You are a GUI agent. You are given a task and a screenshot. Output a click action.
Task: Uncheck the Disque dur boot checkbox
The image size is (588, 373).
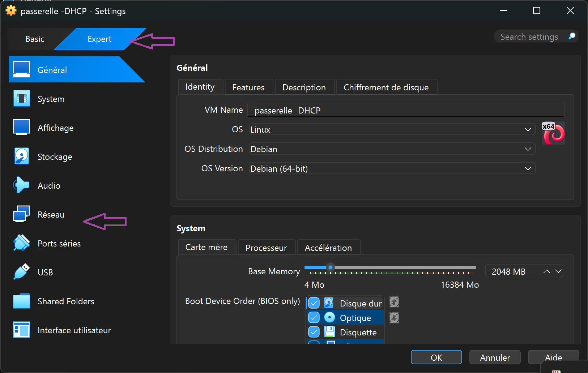314,303
